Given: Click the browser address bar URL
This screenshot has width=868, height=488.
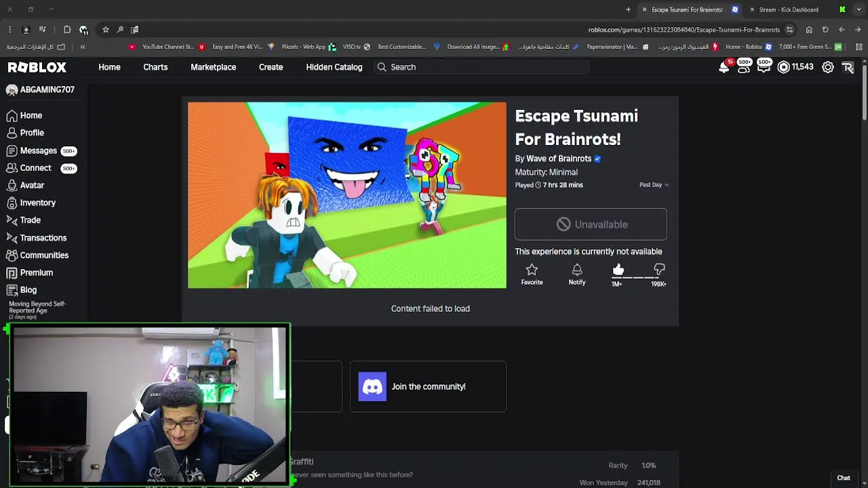Looking at the screenshot, I should click(x=684, y=30).
